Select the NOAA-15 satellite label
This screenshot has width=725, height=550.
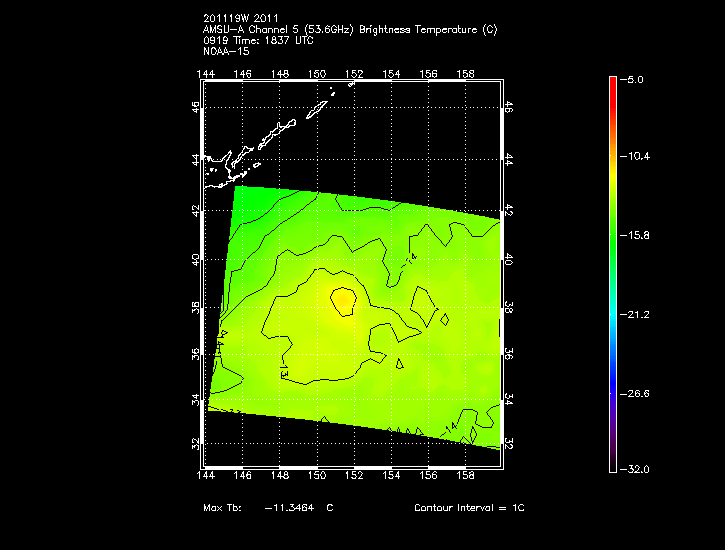click(x=226, y=50)
